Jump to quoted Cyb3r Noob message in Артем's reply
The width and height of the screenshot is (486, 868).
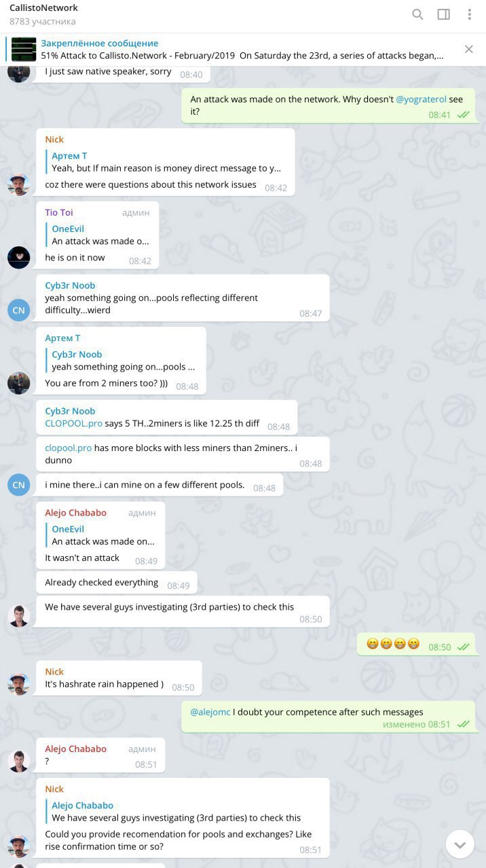coord(124,361)
